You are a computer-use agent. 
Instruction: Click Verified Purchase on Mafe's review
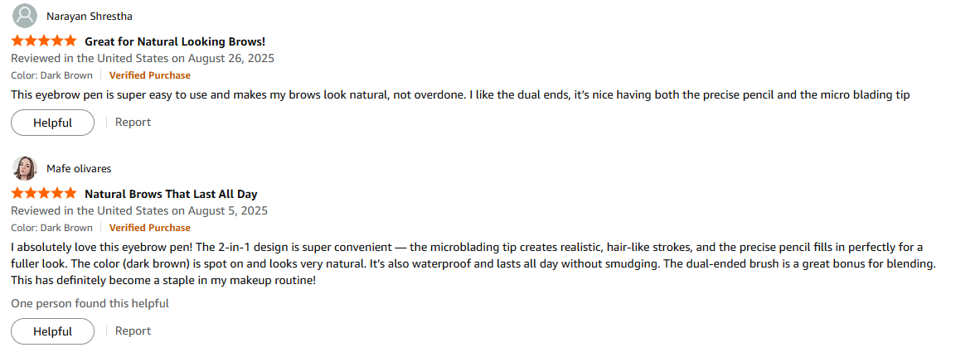pyautogui.click(x=149, y=228)
